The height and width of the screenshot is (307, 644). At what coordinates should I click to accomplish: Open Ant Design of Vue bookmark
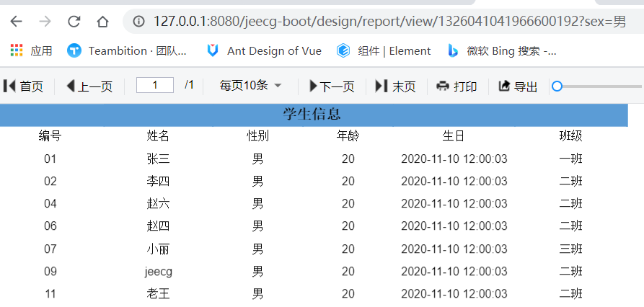point(264,51)
